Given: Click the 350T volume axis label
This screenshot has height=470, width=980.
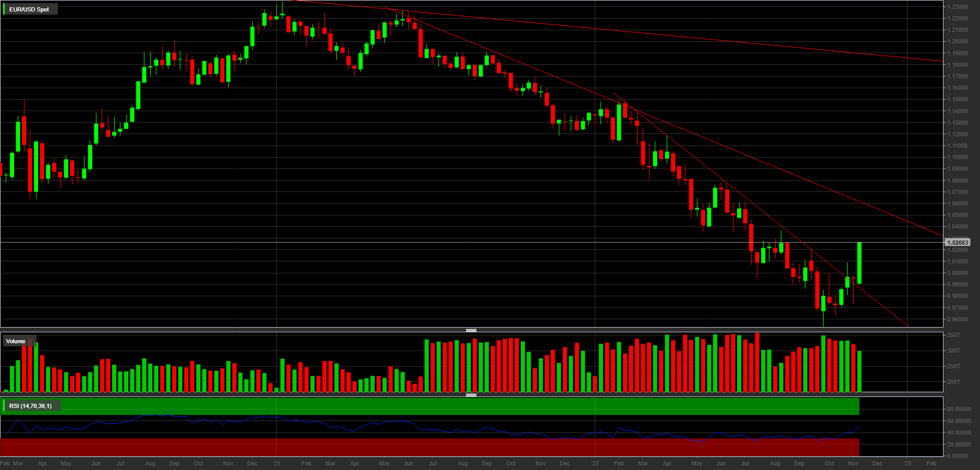Looking at the screenshot, I should 953,335.
